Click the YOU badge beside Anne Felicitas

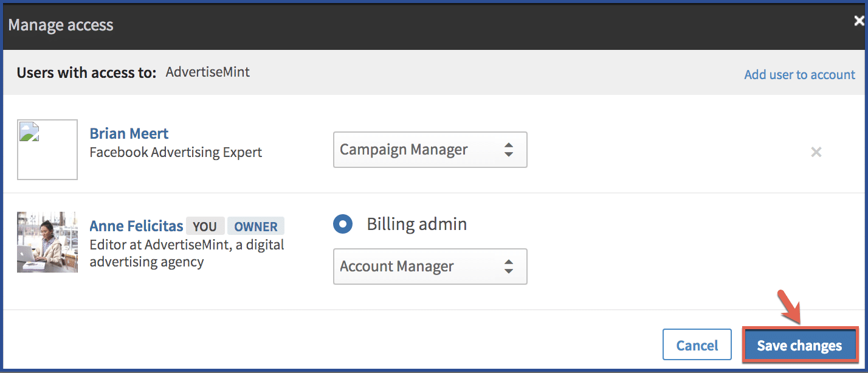tap(205, 226)
